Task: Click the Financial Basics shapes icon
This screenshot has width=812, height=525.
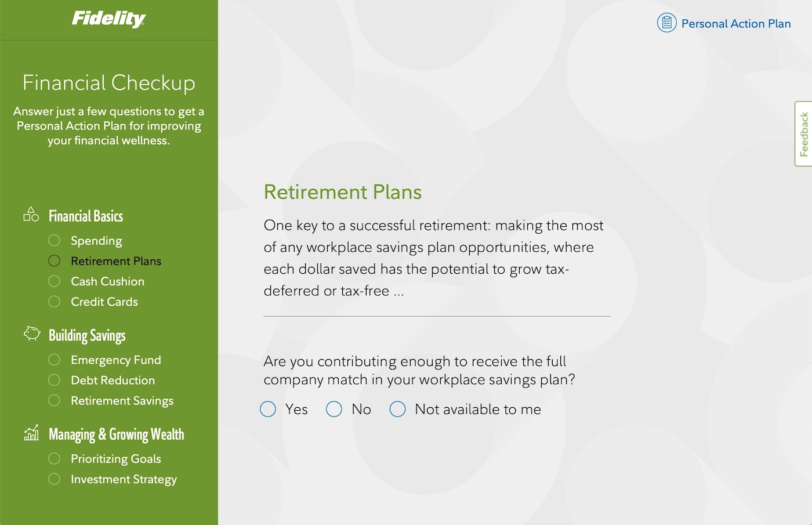Action: click(x=31, y=215)
